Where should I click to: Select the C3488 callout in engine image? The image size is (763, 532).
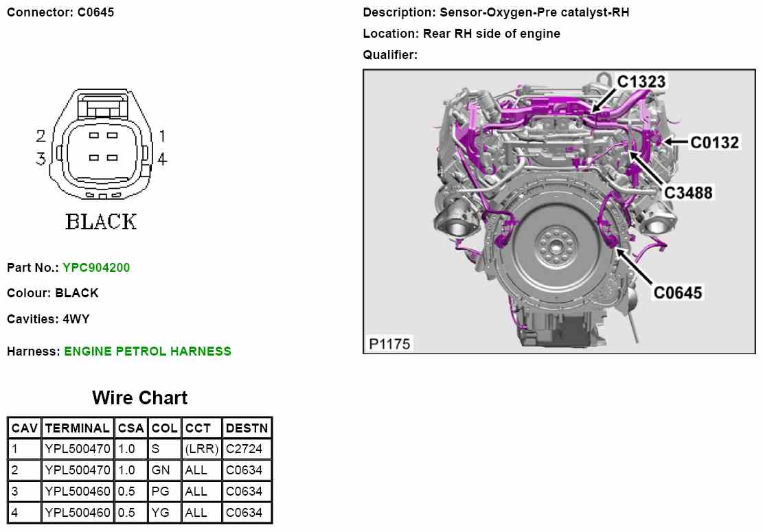688,192
